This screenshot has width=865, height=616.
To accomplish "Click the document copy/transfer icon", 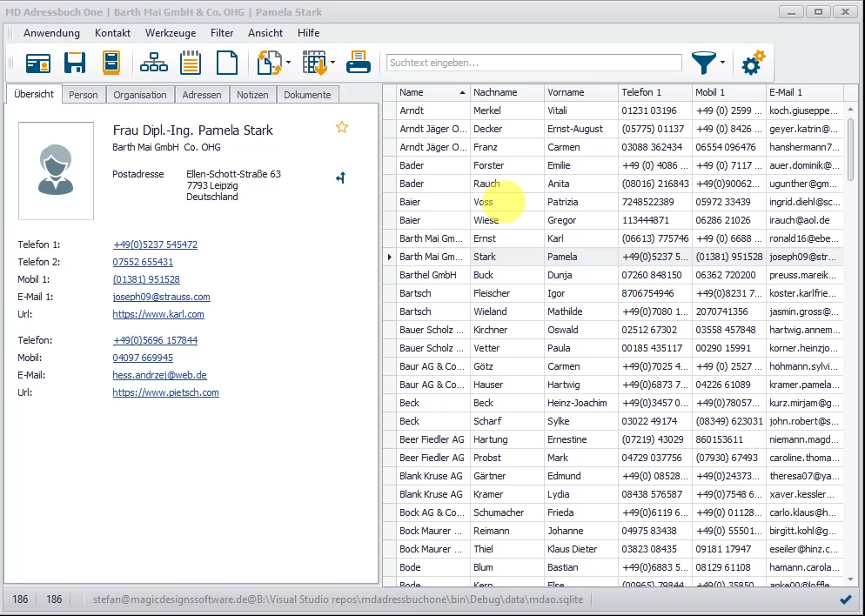I will click(270, 63).
